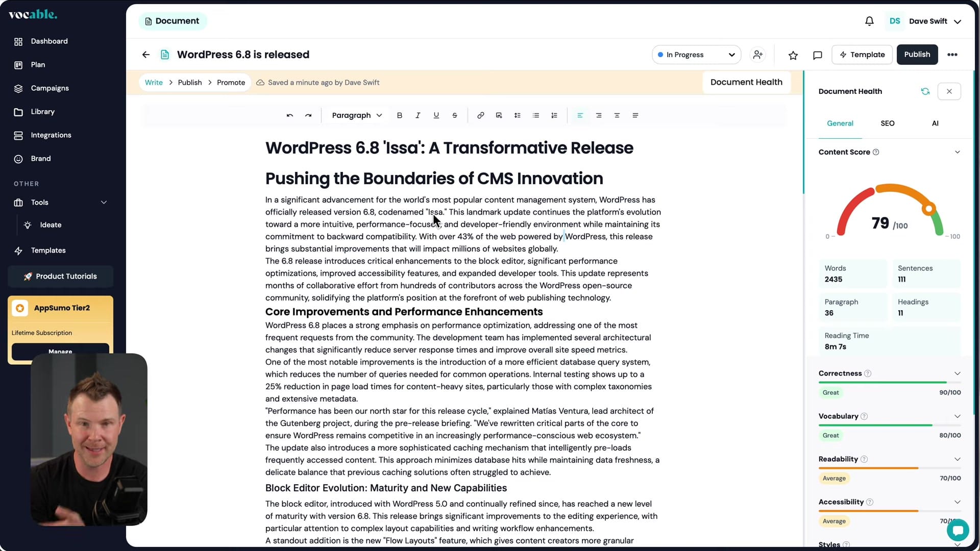The height and width of the screenshot is (551, 980).
Task: Click the document title WordPress 6.8 is released
Action: (243, 55)
